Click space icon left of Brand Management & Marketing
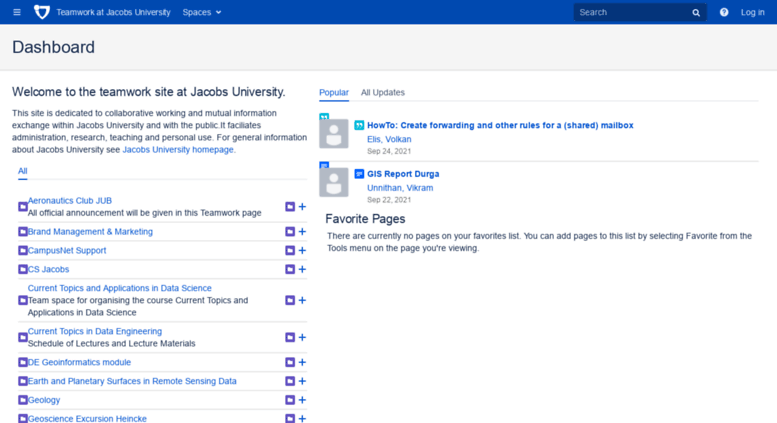The height and width of the screenshot is (423, 777). click(x=23, y=231)
